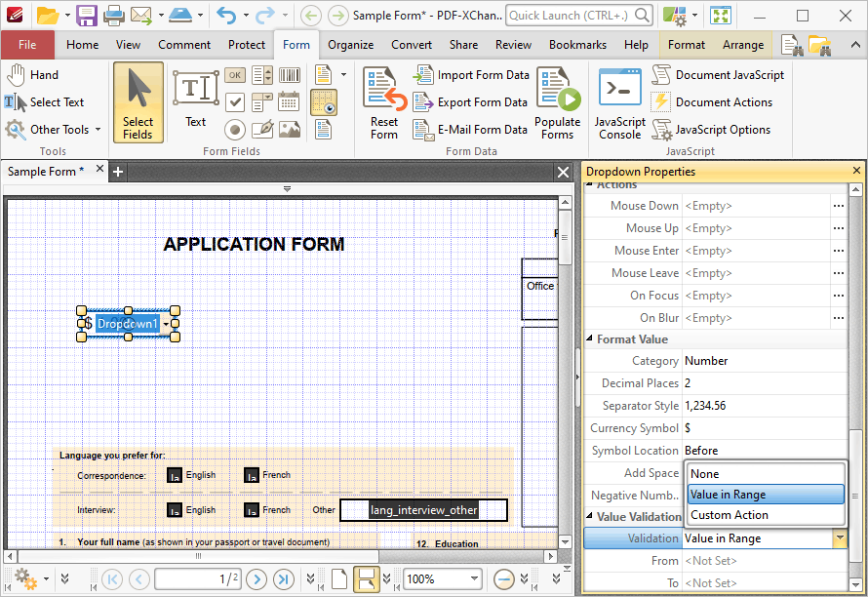Collapse the Value Validation section

(x=589, y=516)
